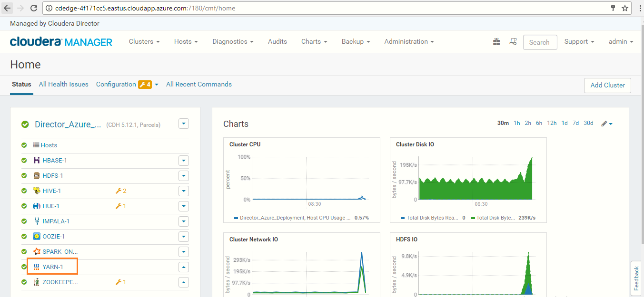Image resolution: width=644 pixels, height=297 pixels.
Task: Set chart time range to 7d
Action: pyautogui.click(x=575, y=123)
